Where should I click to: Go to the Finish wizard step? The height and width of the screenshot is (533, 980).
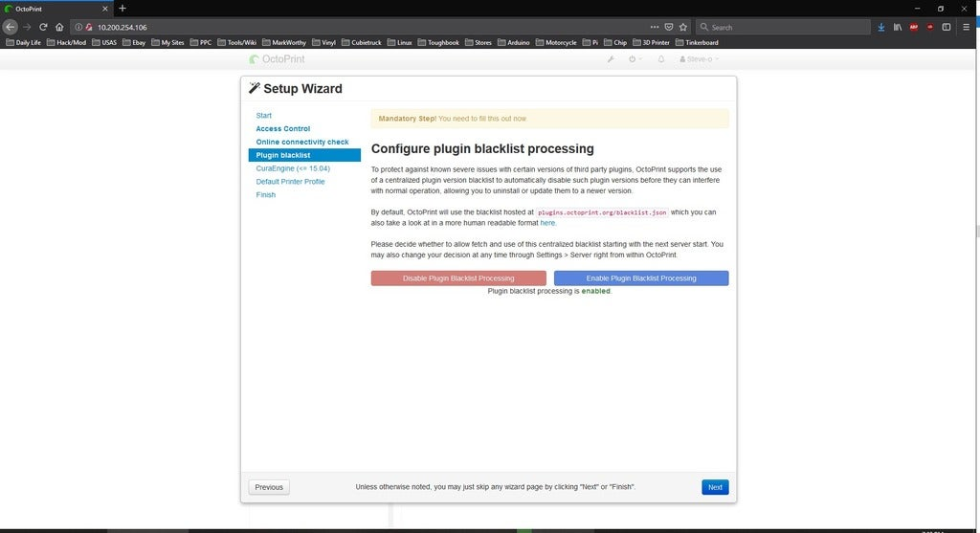[x=266, y=195]
